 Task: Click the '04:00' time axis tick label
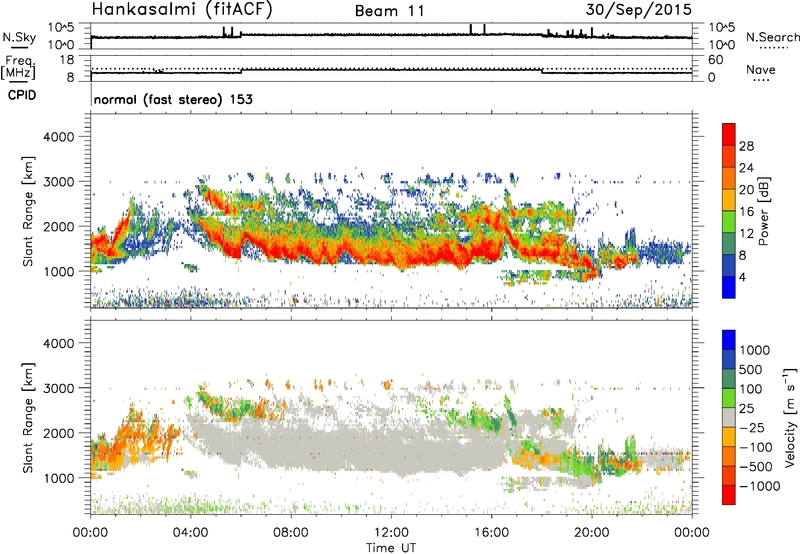coord(191,533)
